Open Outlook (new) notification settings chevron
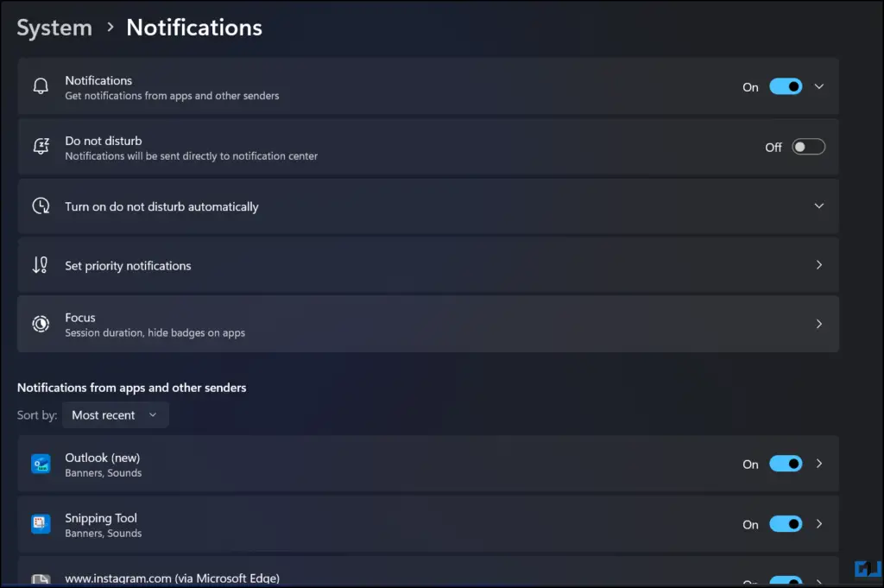This screenshot has height=588, width=884. pyautogui.click(x=818, y=464)
